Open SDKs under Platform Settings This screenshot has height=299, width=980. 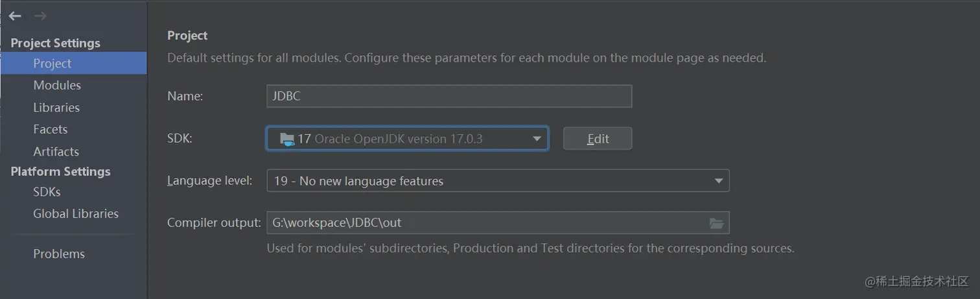(x=47, y=192)
